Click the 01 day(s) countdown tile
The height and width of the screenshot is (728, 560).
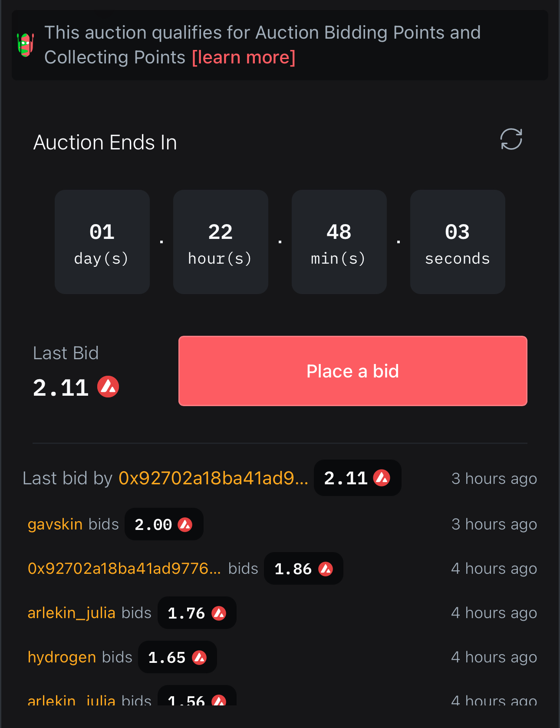(x=102, y=242)
